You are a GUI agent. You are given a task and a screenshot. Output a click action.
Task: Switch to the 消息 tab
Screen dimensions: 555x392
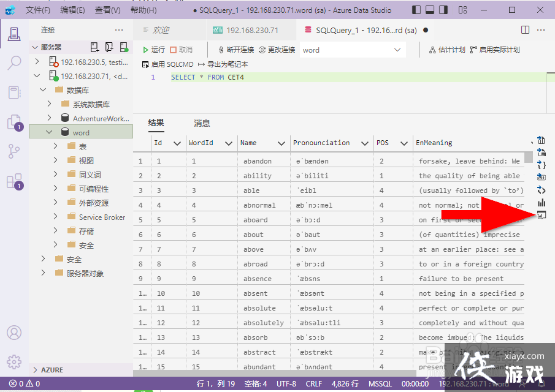202,123
